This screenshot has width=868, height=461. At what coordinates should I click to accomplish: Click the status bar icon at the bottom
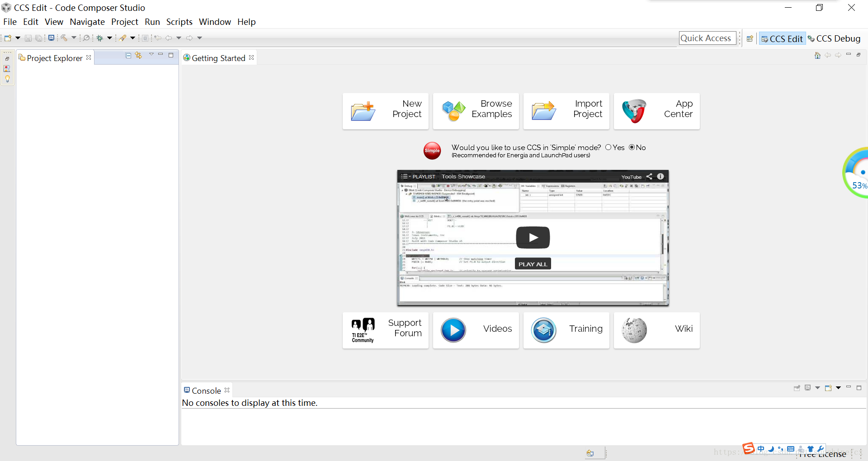point(590,453)
